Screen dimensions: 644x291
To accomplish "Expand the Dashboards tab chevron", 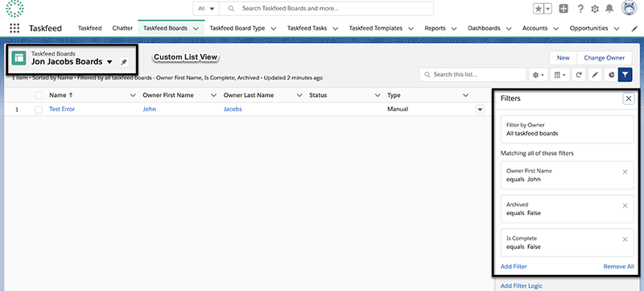I will tap(509, 28).
